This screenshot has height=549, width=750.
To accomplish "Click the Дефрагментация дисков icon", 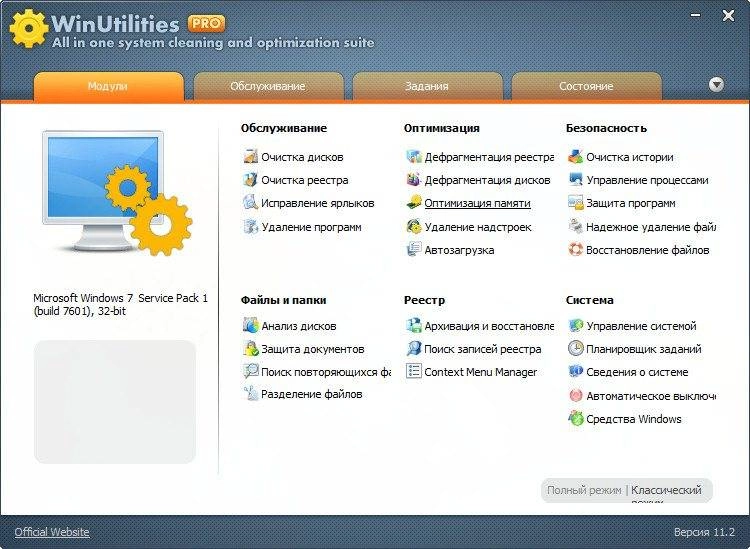I will tap(414, 180).
